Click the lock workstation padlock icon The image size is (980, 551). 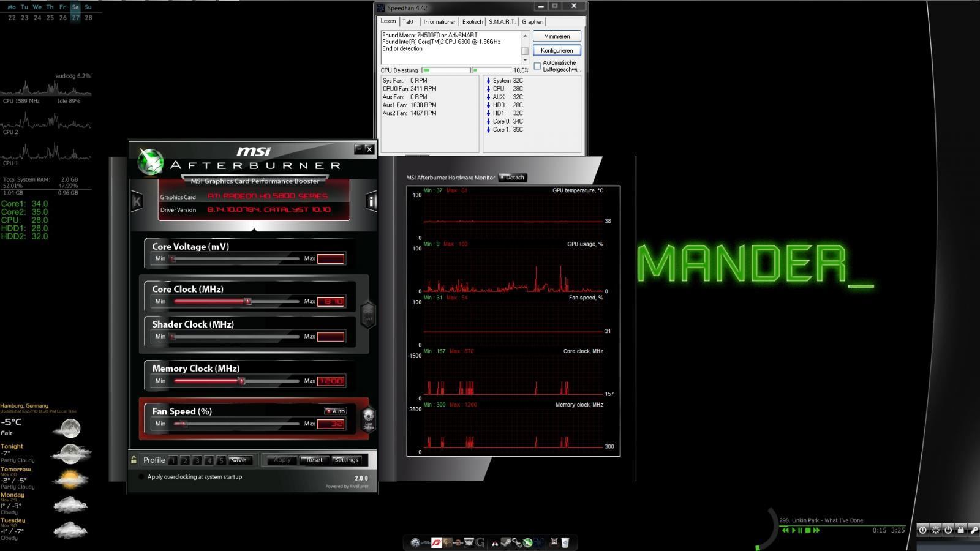point(961,530)
